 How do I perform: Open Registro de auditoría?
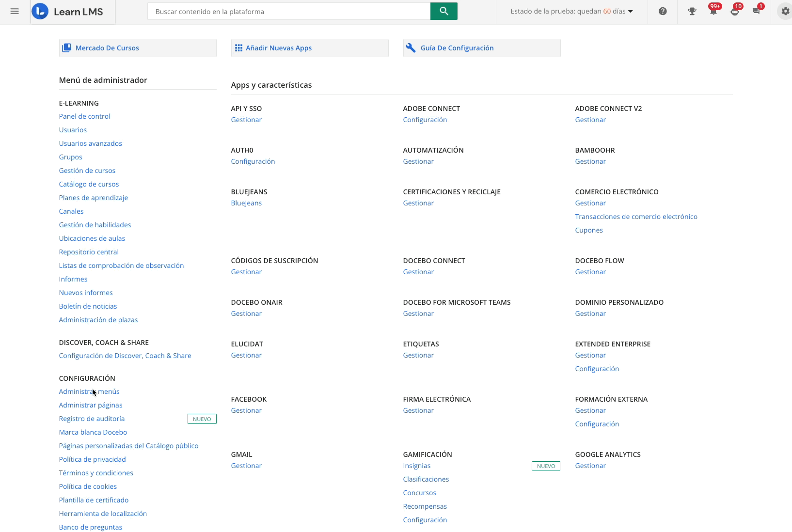tap(92, 419)
